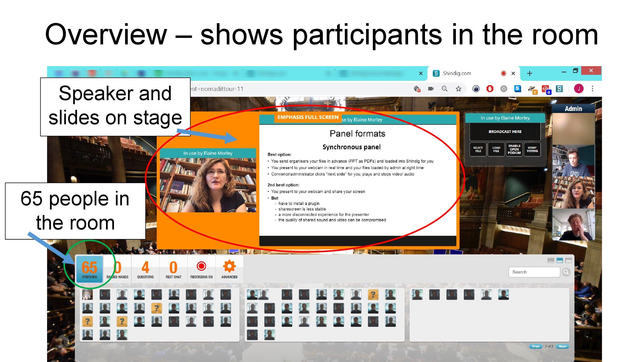Start voting with the Start Voting button
Screen dimensions: 644x362
[532, 149]
